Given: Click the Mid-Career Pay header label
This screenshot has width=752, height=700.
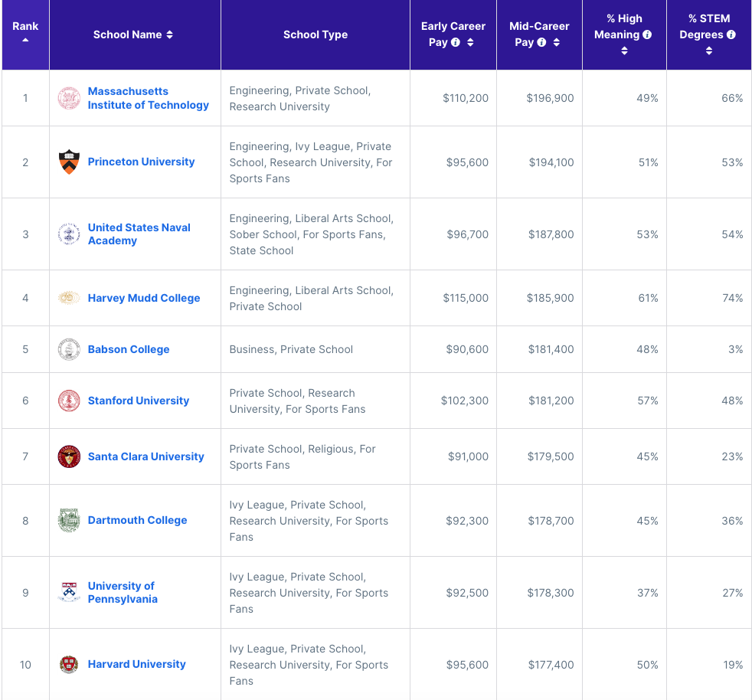Looking at the screenshot, I should tap(539, 34).
